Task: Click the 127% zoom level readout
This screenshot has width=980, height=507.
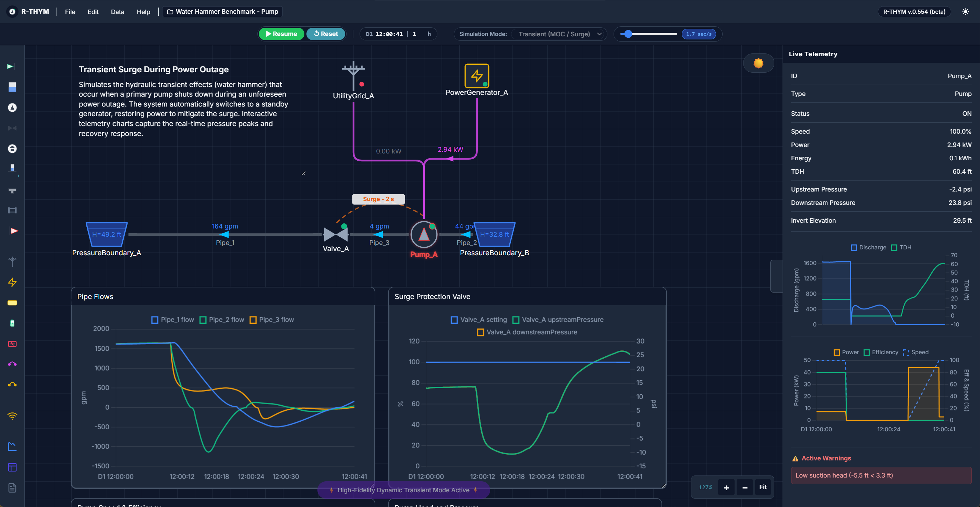Action: 705,487
